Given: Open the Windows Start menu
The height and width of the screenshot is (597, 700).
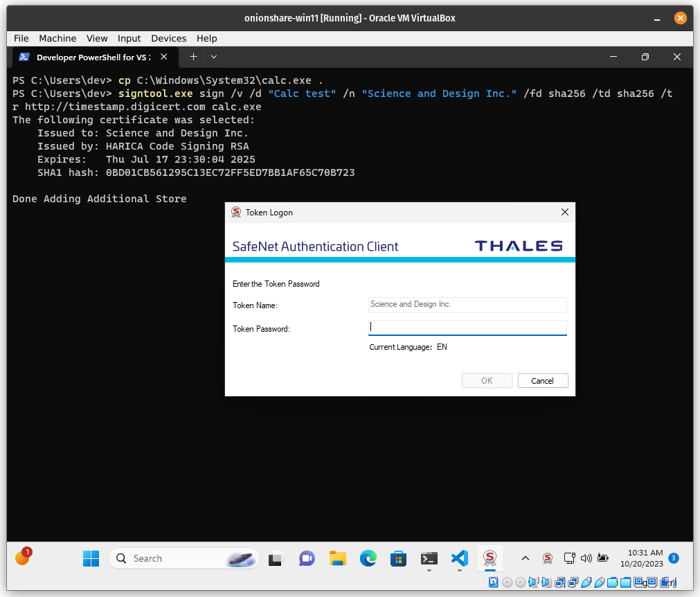Looking at the screenshot, I should point(91,558).
